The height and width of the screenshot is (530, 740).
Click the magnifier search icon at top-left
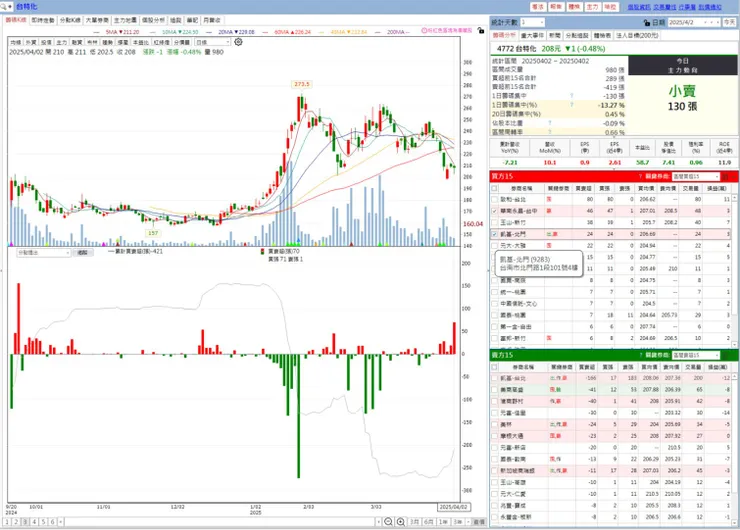coord(4,7)
